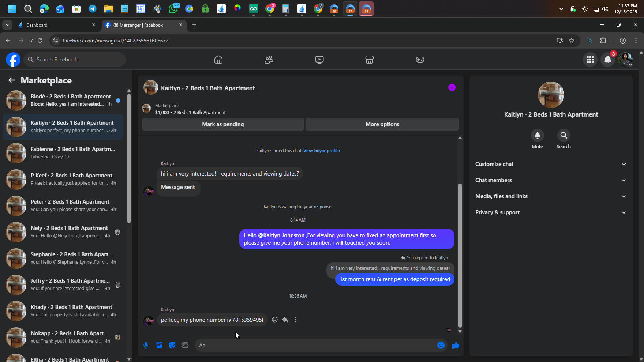Open conversation information for the Kaitlyn chat
This screenshot has width=644, height=362.
click(452, 87)
